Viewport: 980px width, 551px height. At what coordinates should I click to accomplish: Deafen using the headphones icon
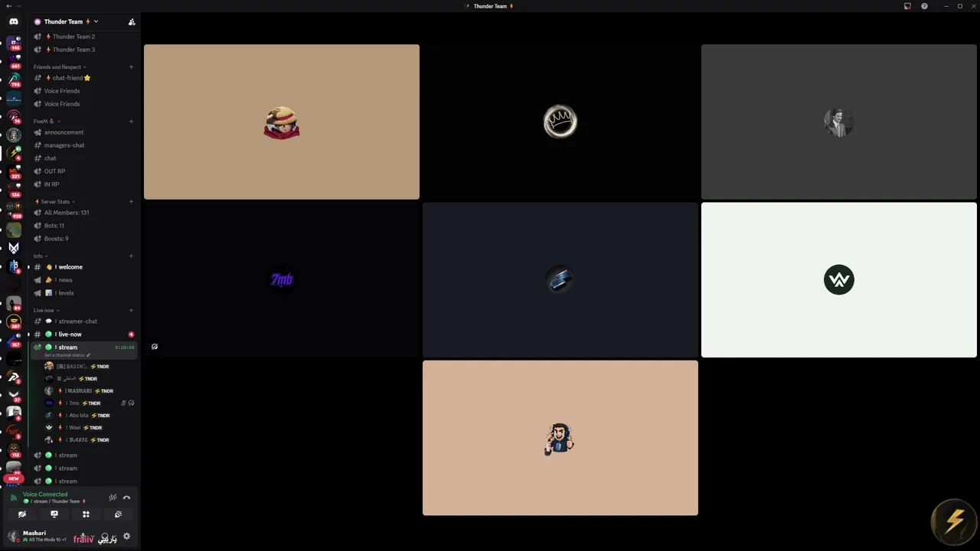tap(106, 537)
